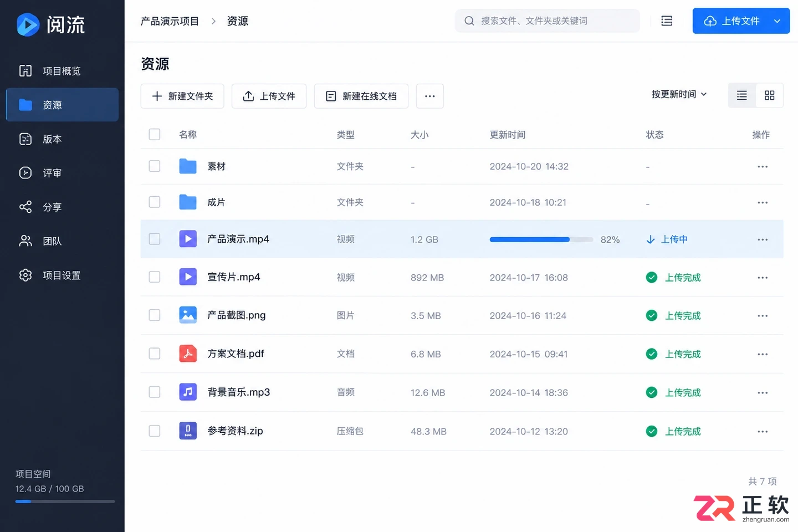Create a new online doc via 新建在线文档
The image size is (798, 532).
[361, 96]
